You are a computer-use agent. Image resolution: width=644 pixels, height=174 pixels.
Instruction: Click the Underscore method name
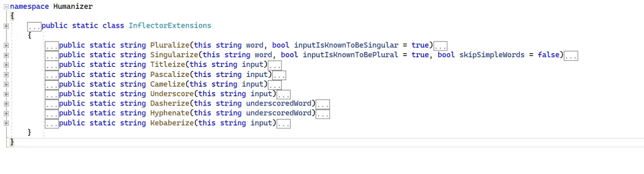click(172, 94)
